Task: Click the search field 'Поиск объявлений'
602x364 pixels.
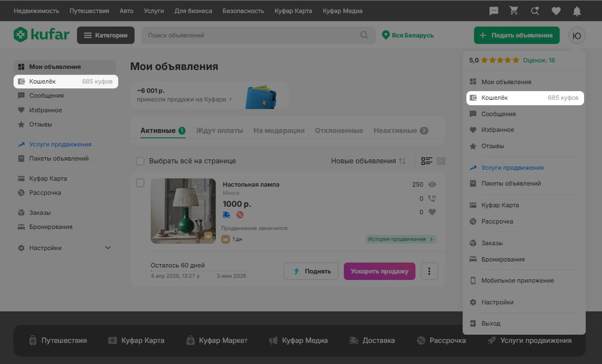Action: [x=249, y=35]
